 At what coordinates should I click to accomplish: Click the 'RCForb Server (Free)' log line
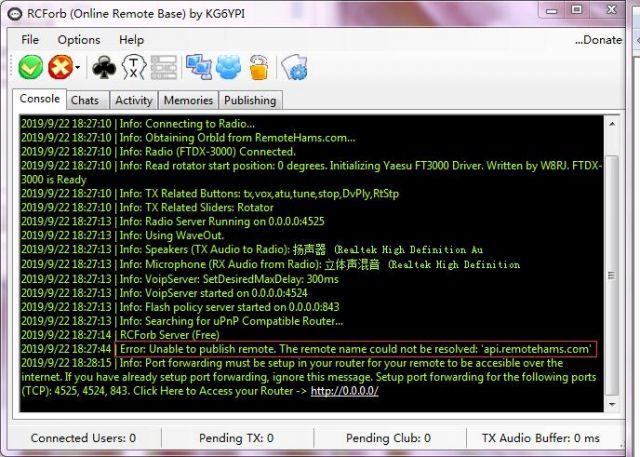click(x=120, y=335)
